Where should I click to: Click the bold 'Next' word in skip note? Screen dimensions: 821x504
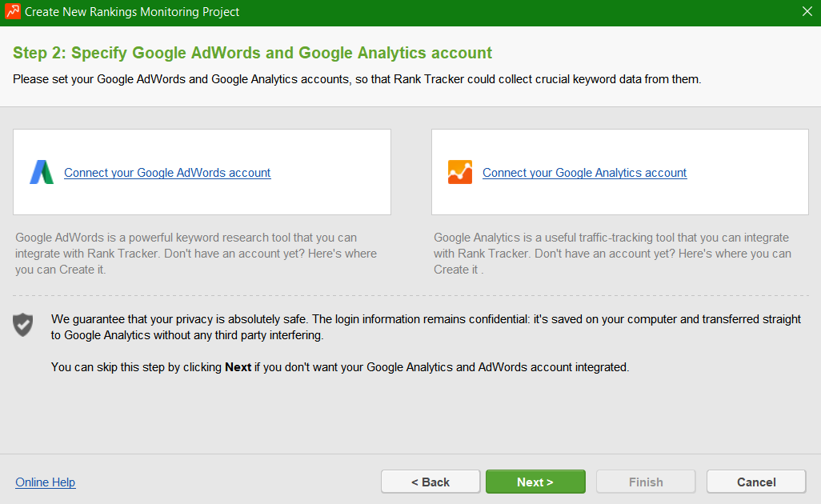[238, 367]
